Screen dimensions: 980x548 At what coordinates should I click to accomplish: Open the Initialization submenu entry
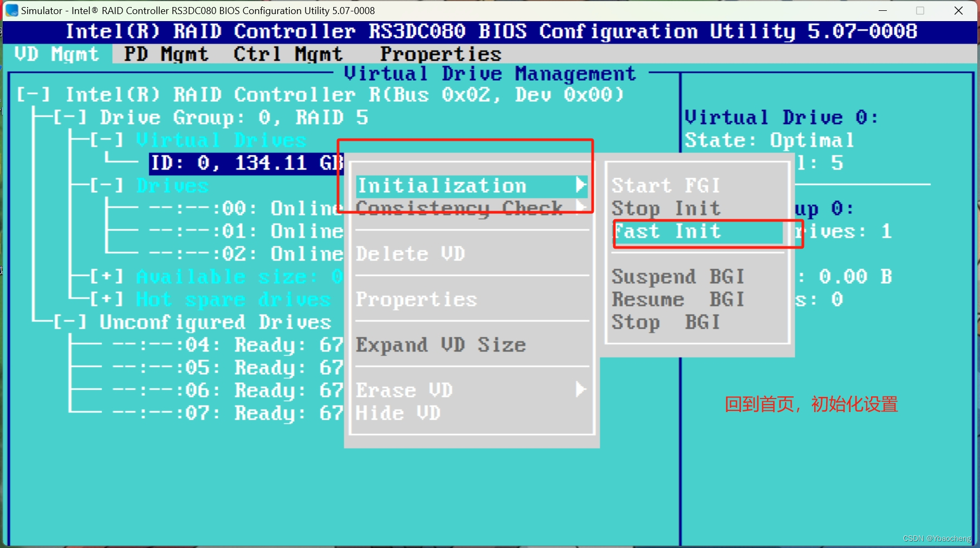[x=471, y=186]
